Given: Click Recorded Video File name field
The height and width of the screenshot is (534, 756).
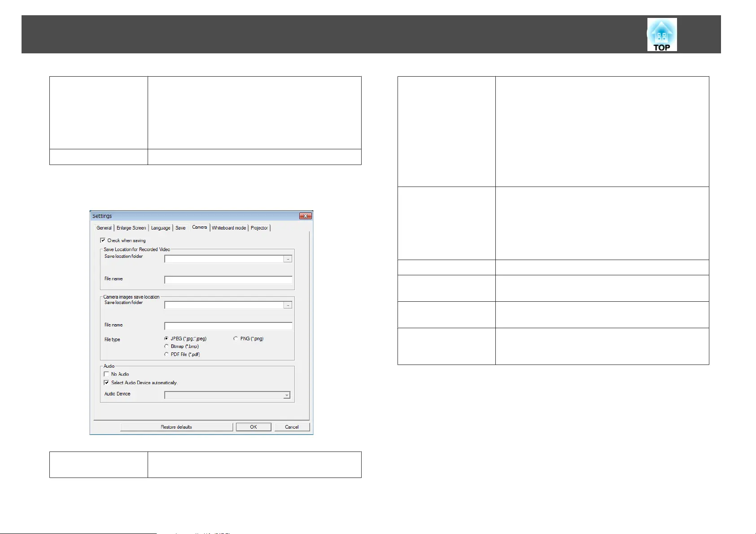Looking at the screenshot, I should (x=228, y=280).
